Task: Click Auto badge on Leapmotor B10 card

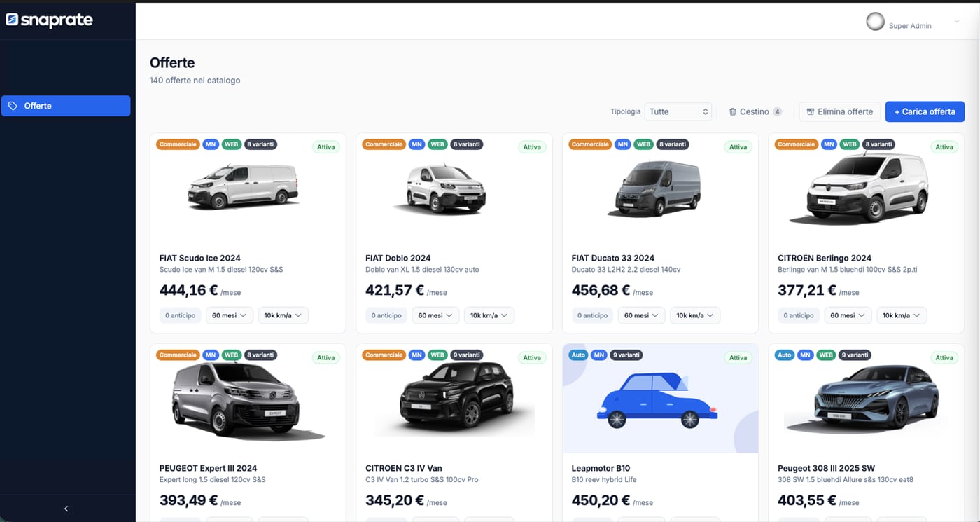Action: tap(578, 355)
